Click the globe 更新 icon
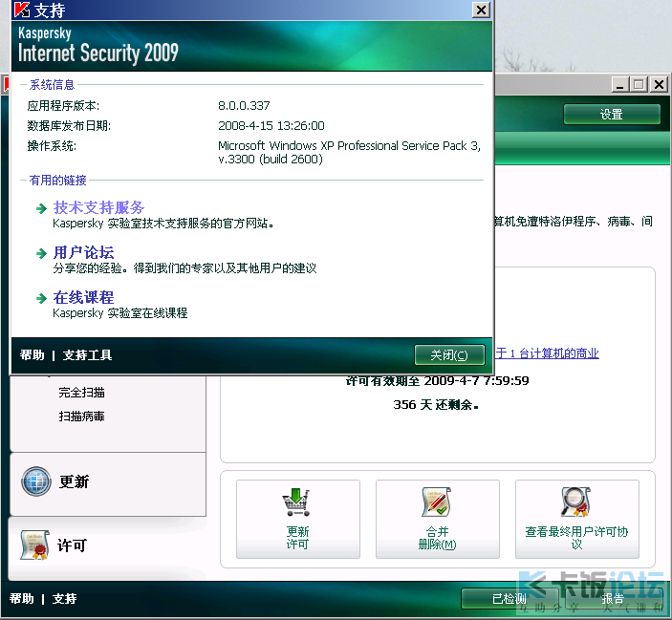The width and height of the screenshot is (672, 620). pyautogui.click(x=36, y=481)
